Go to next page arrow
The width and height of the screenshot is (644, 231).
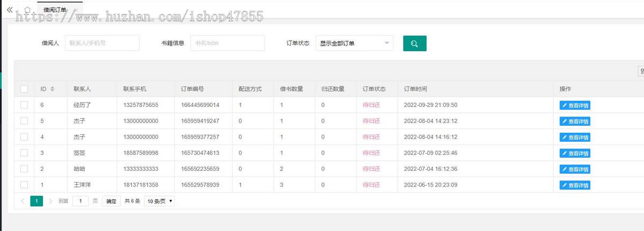[x=50, y=201]
